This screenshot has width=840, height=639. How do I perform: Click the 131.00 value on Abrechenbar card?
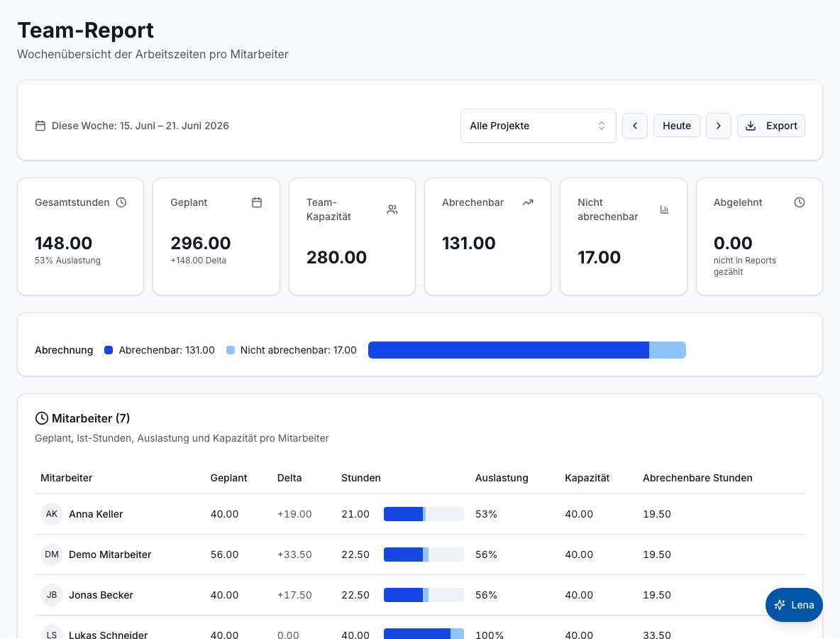(x=469, y=243)
